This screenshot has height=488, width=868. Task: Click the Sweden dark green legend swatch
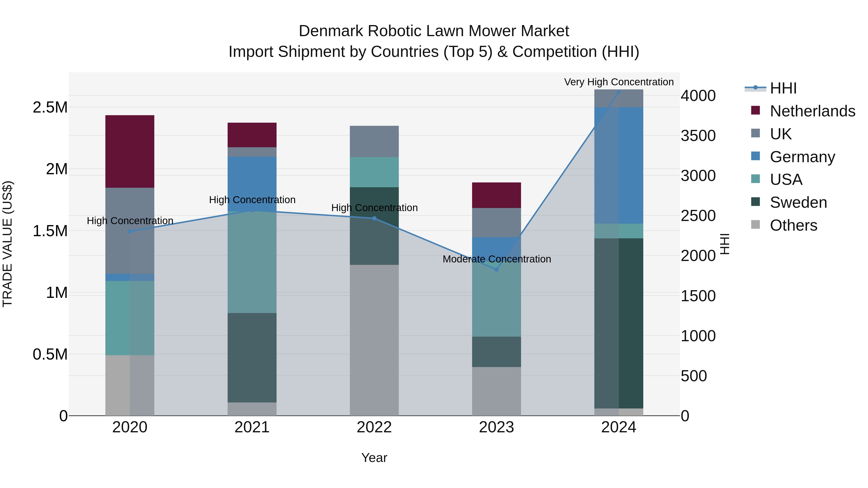coord(755,202)
